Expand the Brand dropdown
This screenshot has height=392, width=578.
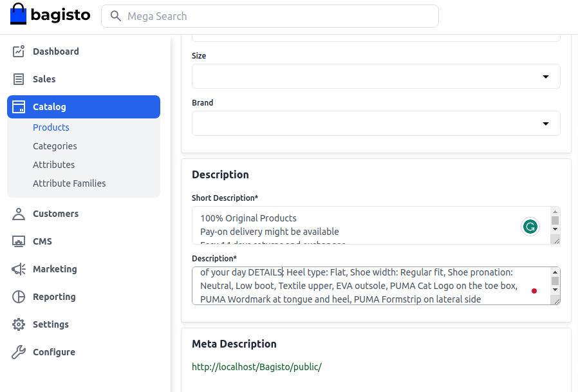[x=545, y=124]
